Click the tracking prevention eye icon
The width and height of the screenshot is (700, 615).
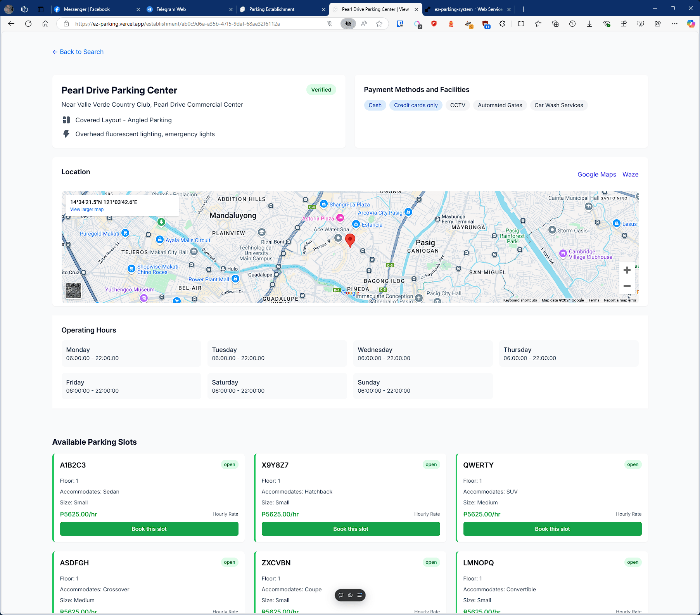[x=348, y=24]
